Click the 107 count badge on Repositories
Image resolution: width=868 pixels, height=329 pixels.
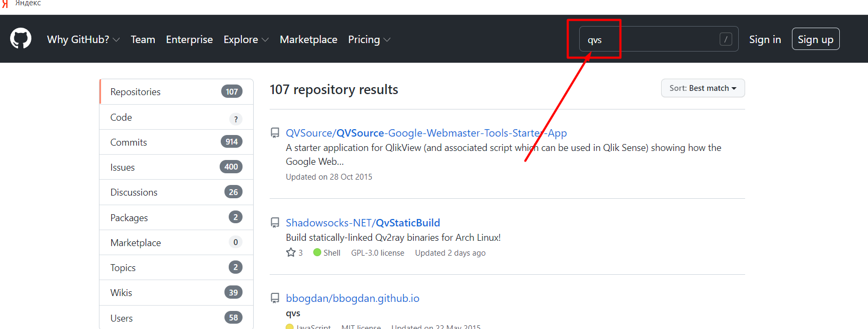pos(232,91)
